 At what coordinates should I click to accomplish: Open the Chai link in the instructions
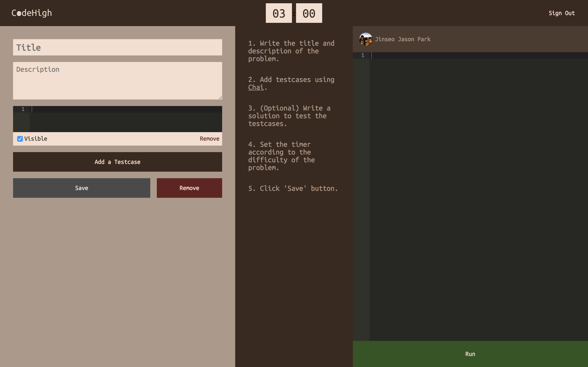256,87
